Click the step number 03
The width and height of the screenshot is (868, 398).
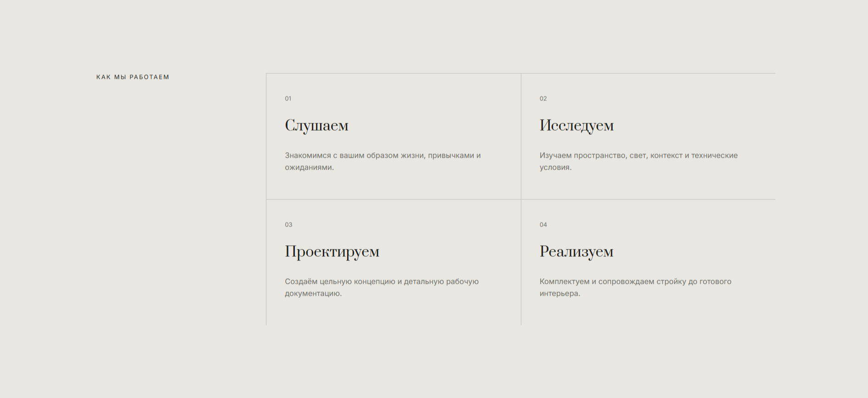coord(288,225)
